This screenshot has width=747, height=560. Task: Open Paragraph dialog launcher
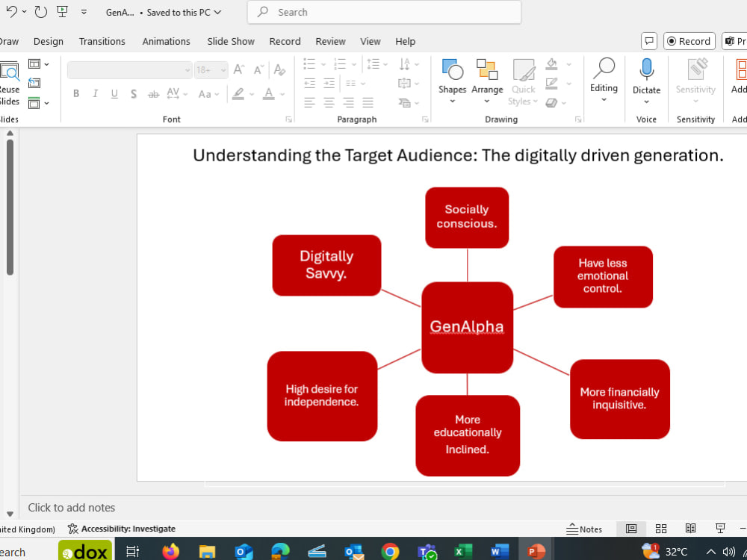pyautogui.click(x=425, y=119)
